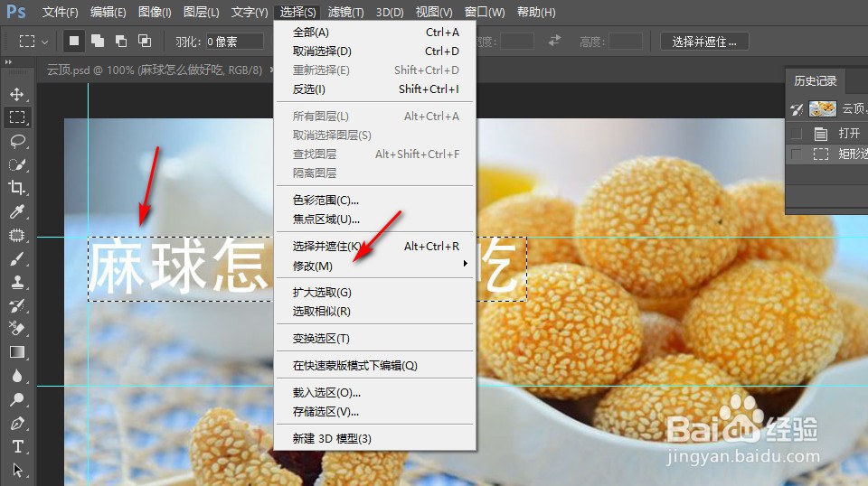Click the 羽化 feather input field
Screen dimensions: 868x486
(x=235, y=42)
